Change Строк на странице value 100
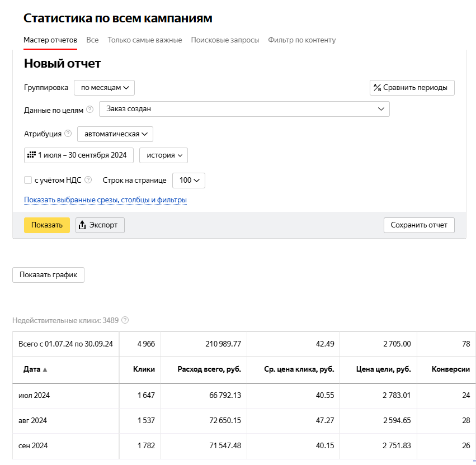 [x=188, y=181]
